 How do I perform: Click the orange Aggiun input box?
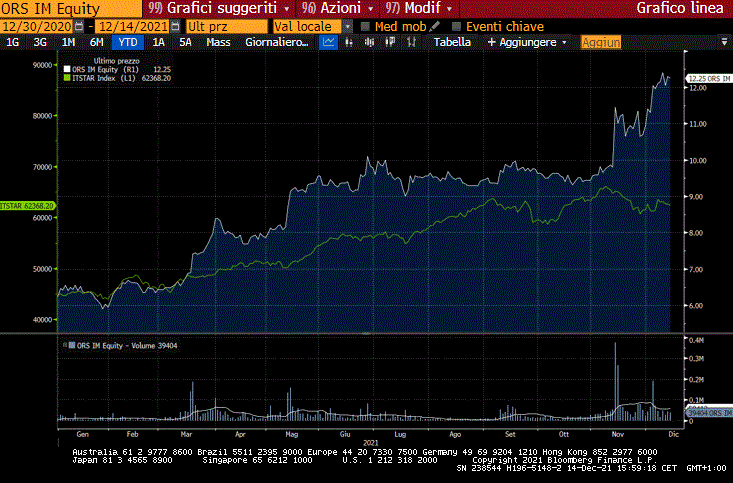[601, 42]
